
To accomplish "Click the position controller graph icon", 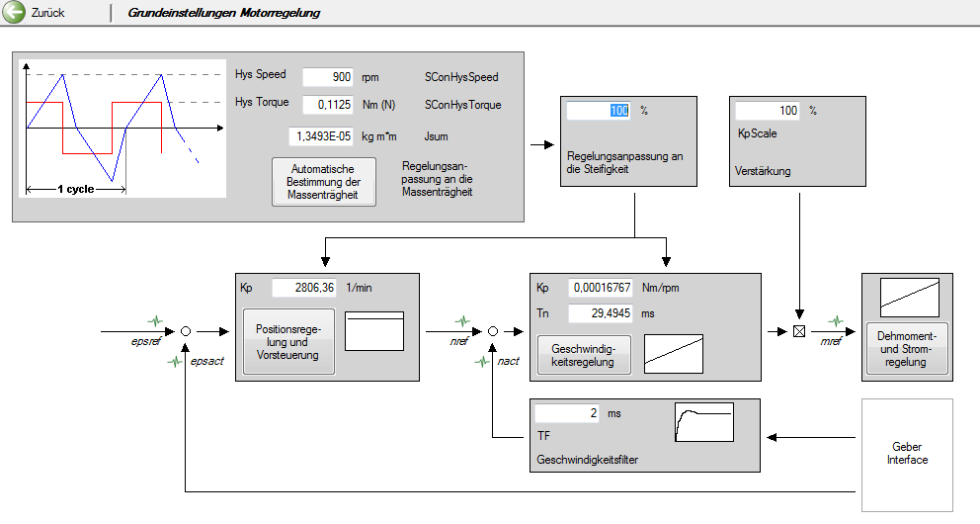I will (374, 330).
